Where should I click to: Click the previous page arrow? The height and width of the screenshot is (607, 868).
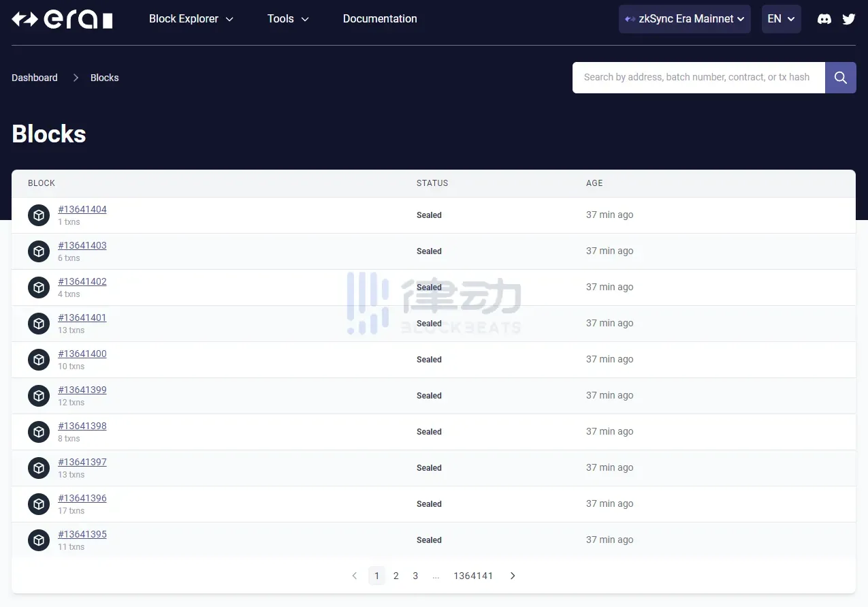354,576
